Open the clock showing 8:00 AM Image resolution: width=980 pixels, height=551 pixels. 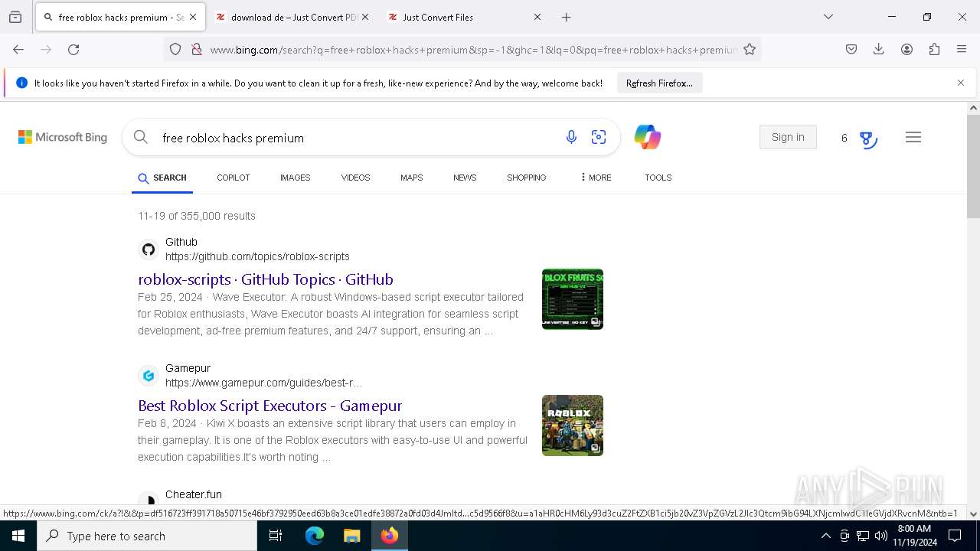(914, 536)
